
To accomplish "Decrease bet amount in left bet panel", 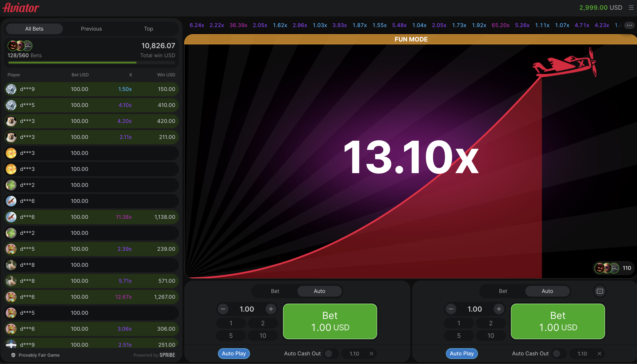I will pyautogui.click(x=223, y=309).
